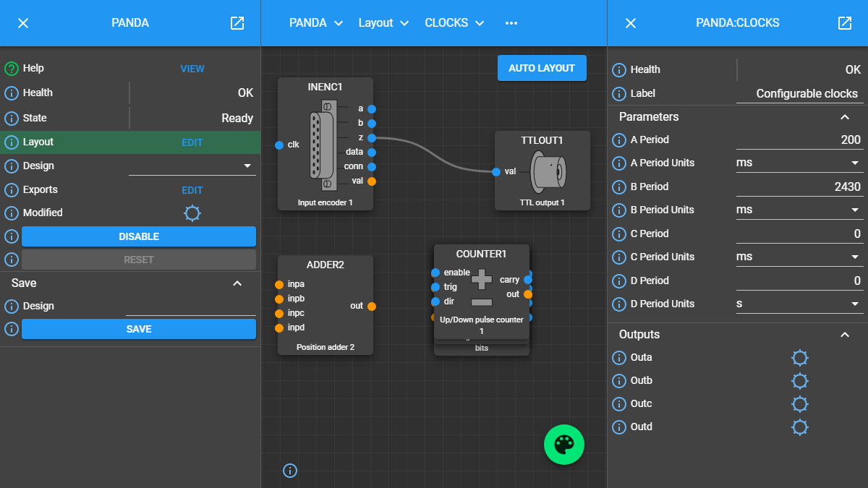Click the A Period value field
The height and width of the screenshot is (488, 868).
(800, 140)
